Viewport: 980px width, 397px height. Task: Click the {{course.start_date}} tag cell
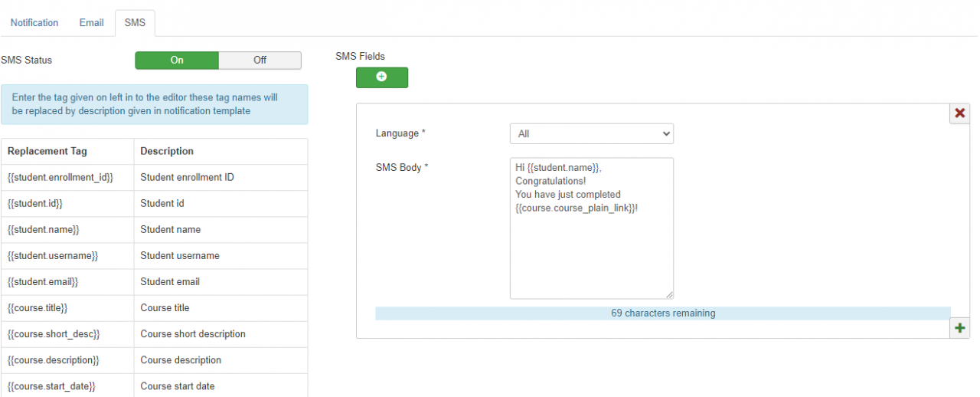tap(51, 386)
